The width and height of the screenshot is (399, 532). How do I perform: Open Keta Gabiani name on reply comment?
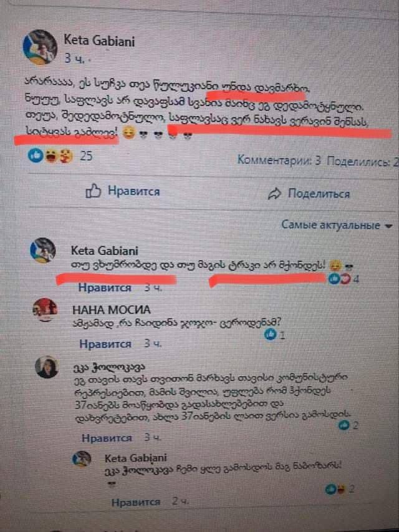click(136, 458)
